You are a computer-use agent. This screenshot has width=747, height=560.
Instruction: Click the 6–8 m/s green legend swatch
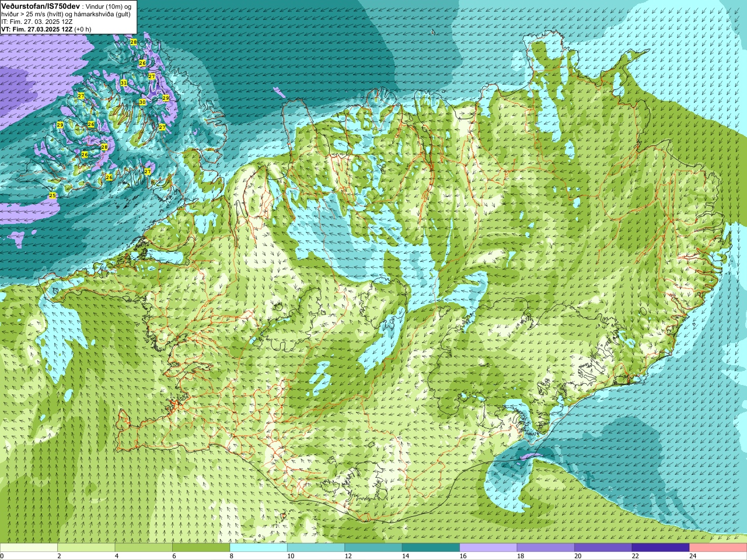coord(201,548)
